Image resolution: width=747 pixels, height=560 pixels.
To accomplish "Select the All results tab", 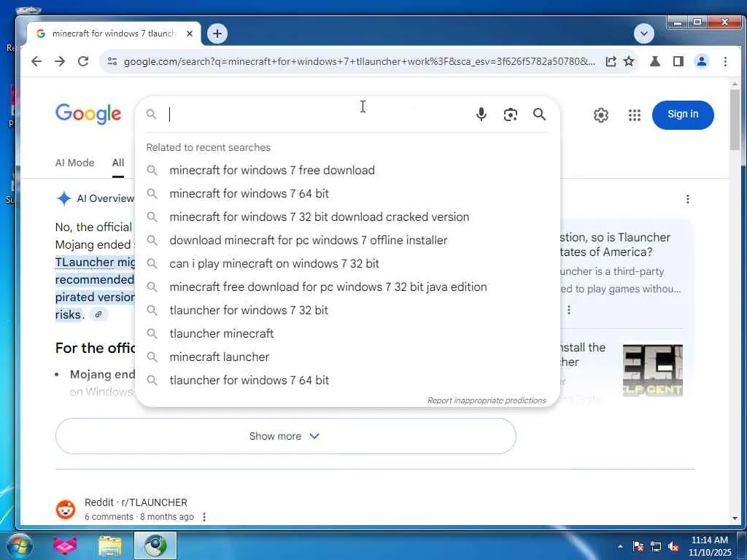I will click(118, 163).
